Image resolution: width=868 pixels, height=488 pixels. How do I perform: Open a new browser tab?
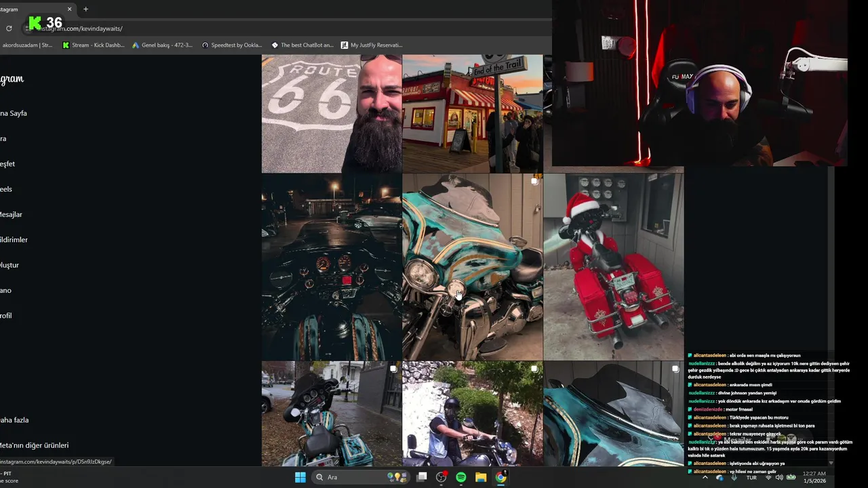(85, 9)
